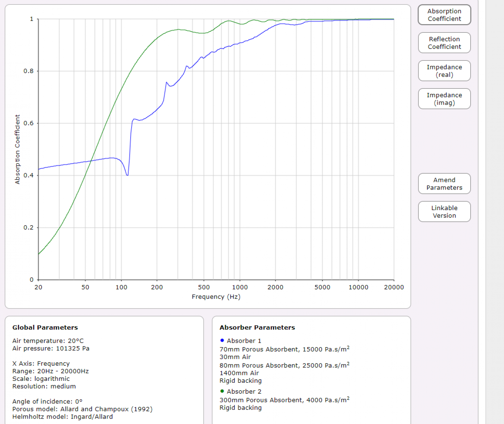The height and width of the screenshot is (424, 504).
Task: Click the Global Parameters heading
Action: click(x=45, y=328)
